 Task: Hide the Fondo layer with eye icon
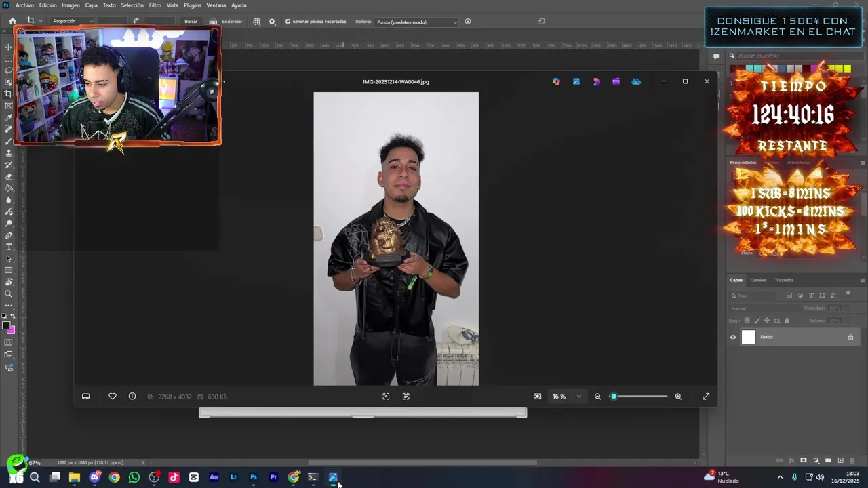click(732, 337)
